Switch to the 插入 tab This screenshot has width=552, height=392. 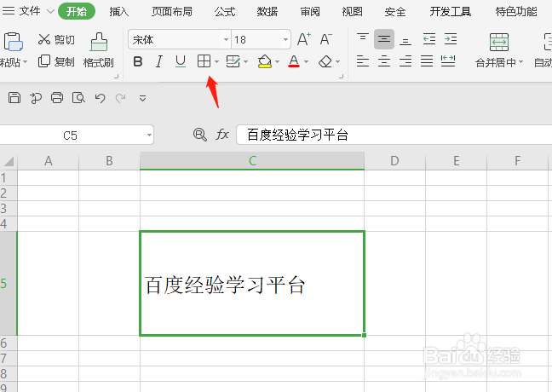tap(119, 12)
